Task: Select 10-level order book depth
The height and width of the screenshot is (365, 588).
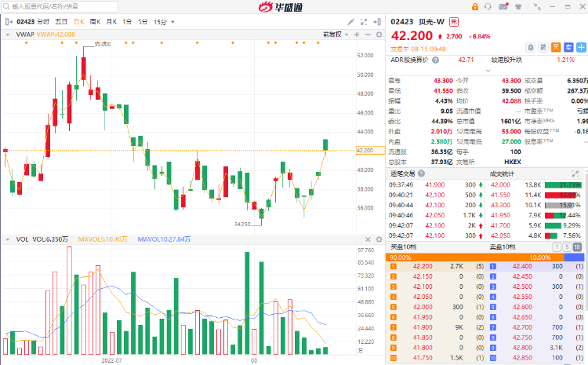Action: (x=579, y=246)
